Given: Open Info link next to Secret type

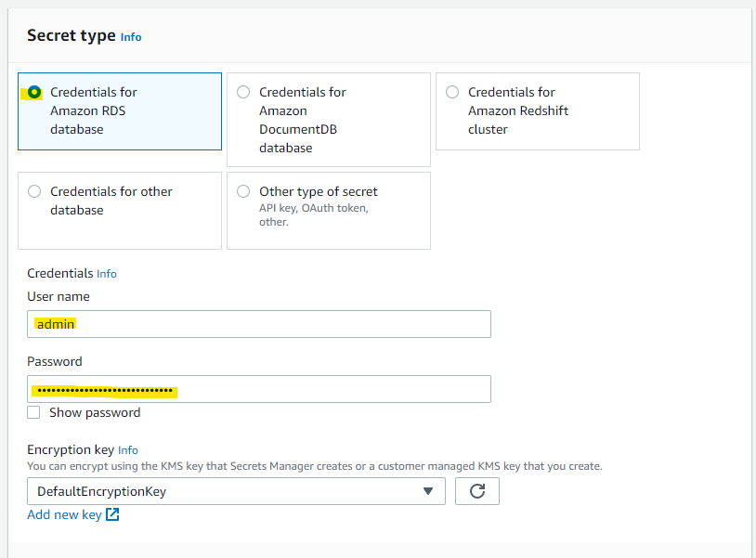Looking at the screenshot, I should tap(131, 37).
